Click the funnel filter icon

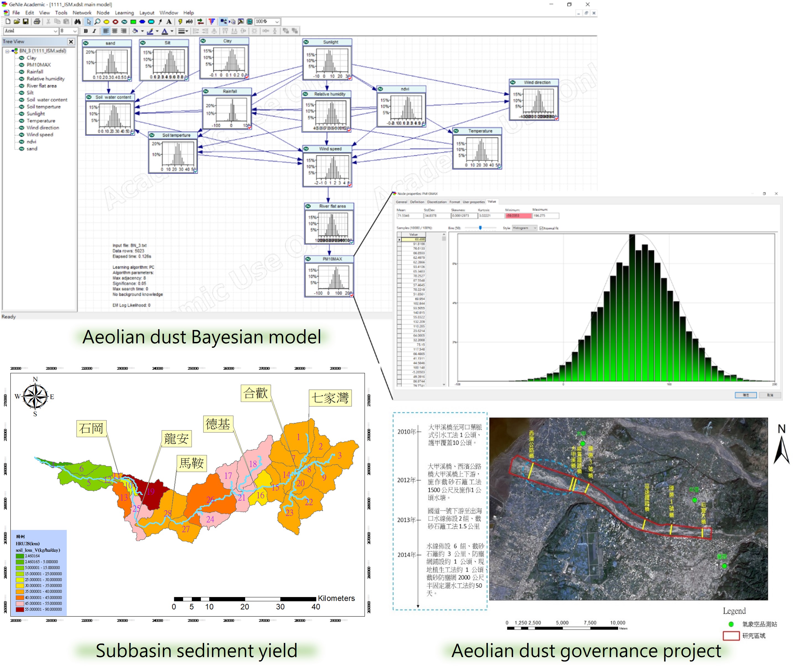coord(212,22)
